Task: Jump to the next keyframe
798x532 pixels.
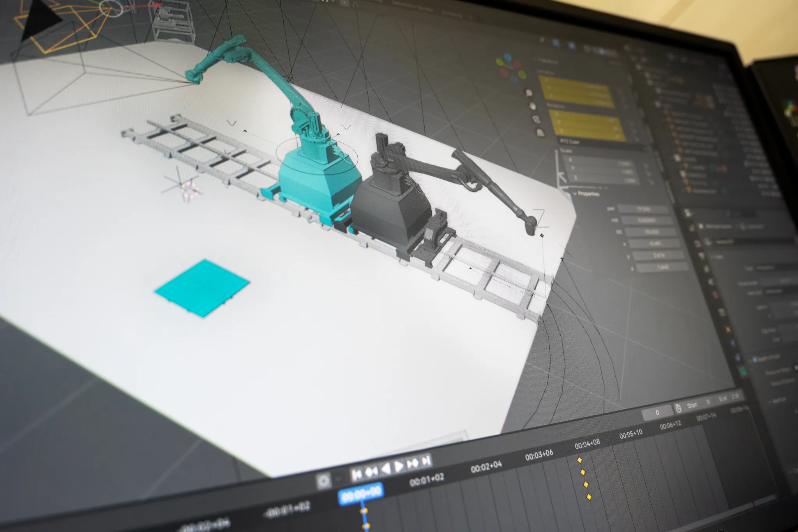Action: coord(413,463)
